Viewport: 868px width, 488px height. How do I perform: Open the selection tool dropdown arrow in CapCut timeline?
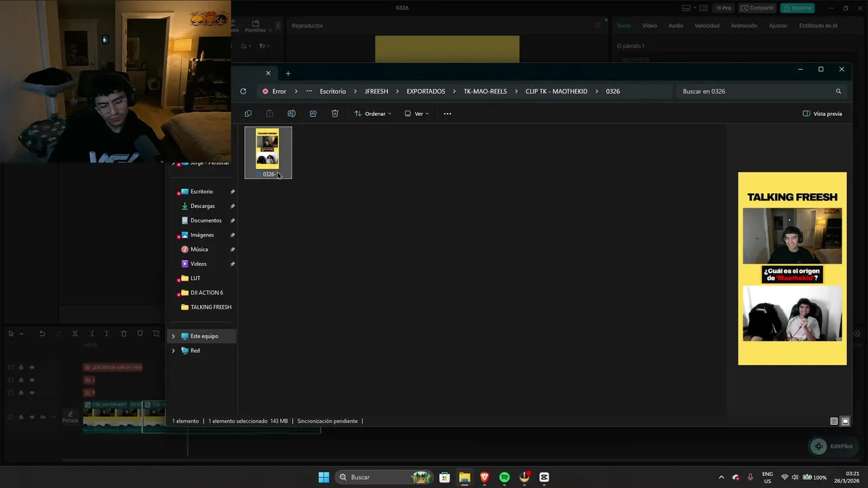pos(22,333)
